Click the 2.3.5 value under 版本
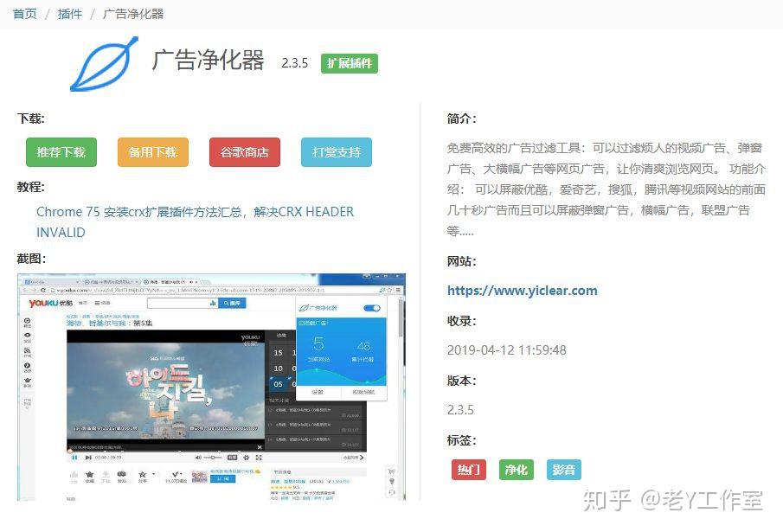Screen dimensions: 783x532 (x=460, y=410)
